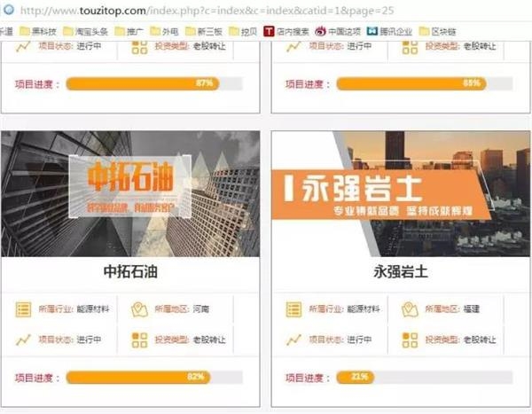Open the Weibo 中国选项 bookmark
Image resolution: width=532 pixels, height=414 pixels.
pos(338,32)
